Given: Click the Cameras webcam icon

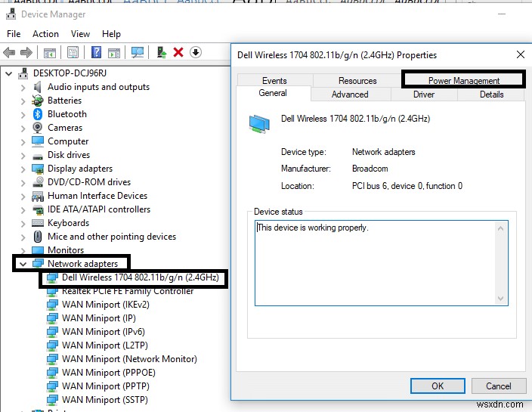Looking at the screenshot, I should click(37, 128).
